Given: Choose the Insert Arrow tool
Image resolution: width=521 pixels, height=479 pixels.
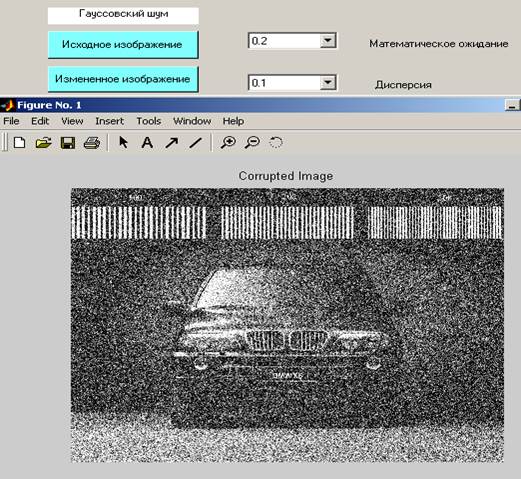Looking at the screenshot, I should [171, 143].
